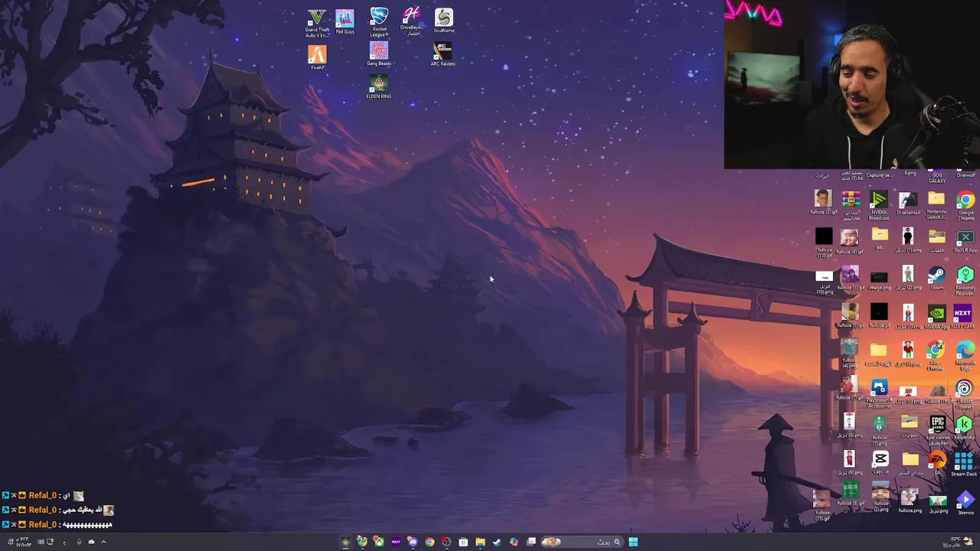Select the fullsize (8).gif green flag file
The width and height of the screenshot is (980, 551).
851,494
